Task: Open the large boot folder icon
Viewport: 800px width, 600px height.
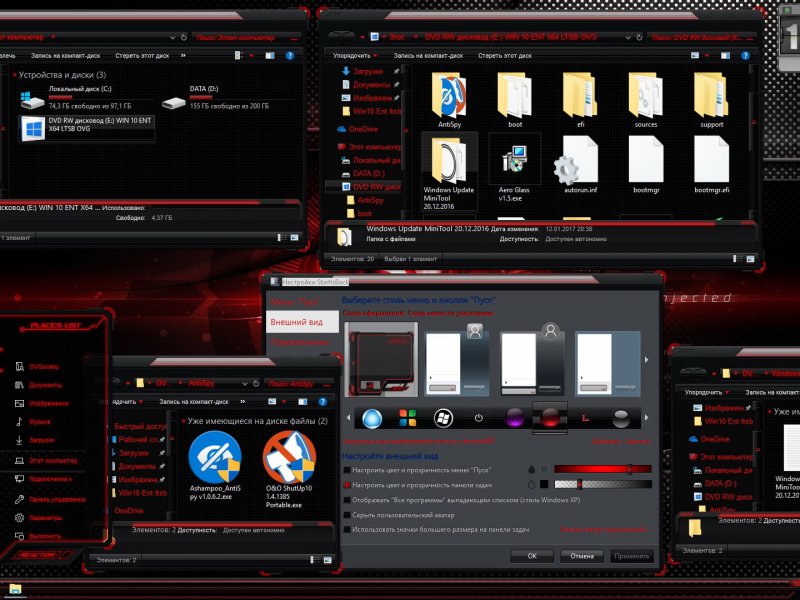Action: 515,100
